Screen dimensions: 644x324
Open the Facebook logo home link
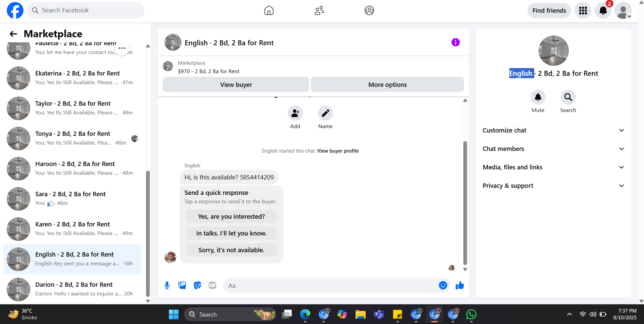tap(15, 10)
